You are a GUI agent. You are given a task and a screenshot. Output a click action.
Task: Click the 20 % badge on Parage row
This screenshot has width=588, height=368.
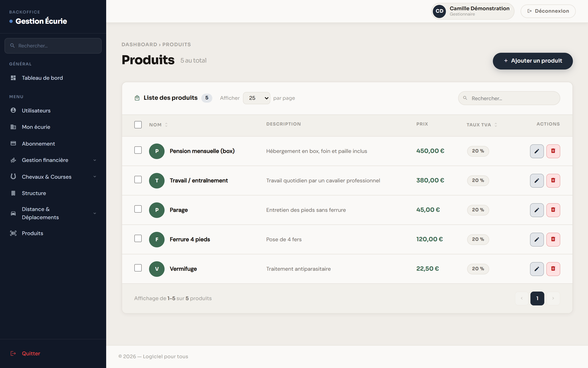pos(478,210)
